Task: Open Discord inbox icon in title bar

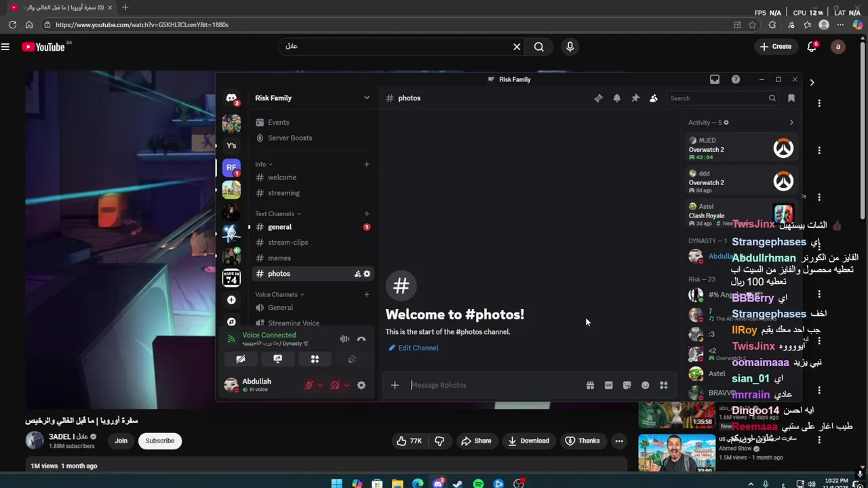Action: tap(715, 79)
